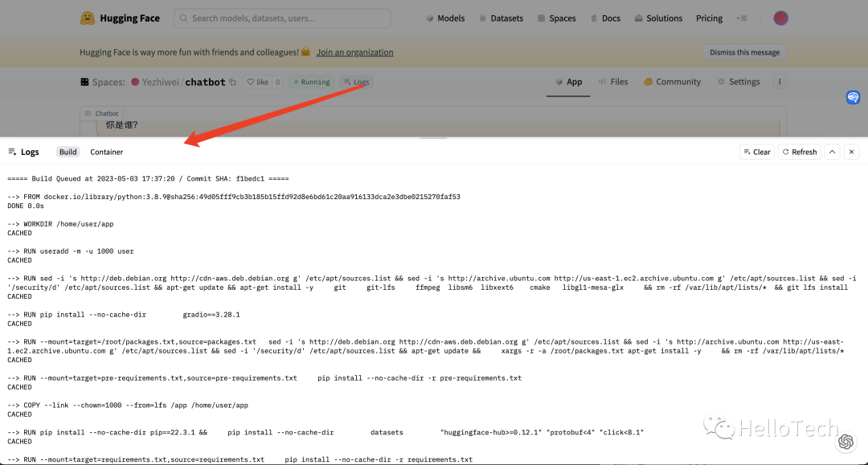Switch to the Community tab
The height and width of the screenshot is (465, 868).
point(672,82)
